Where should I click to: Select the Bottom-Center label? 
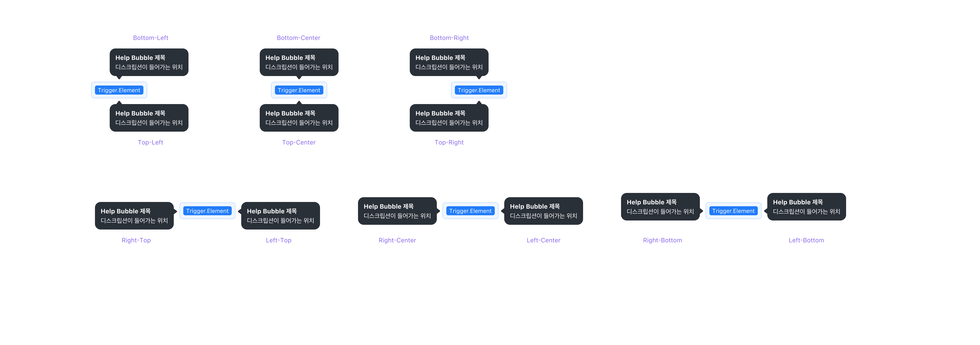pos(298,38)
